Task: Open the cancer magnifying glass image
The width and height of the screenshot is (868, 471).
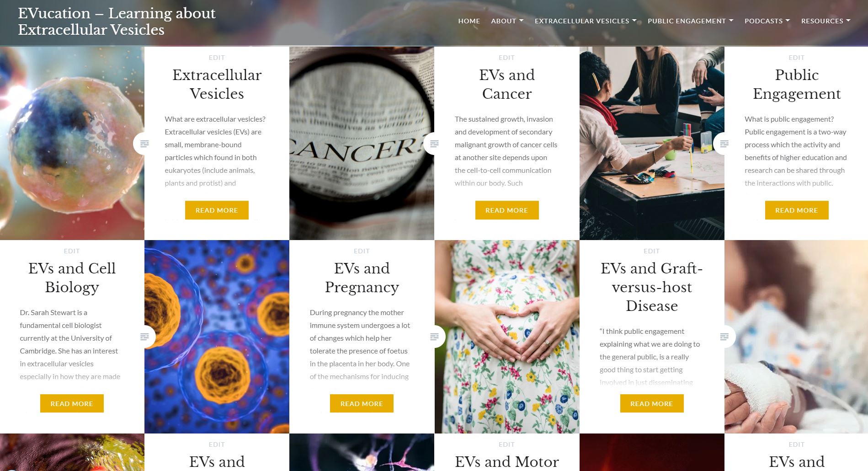Action: click(x=362, y=143)
